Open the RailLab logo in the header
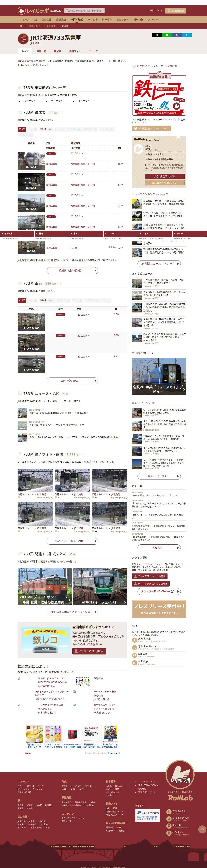Viewport: 207px width, 868px height. click(39, 11)
